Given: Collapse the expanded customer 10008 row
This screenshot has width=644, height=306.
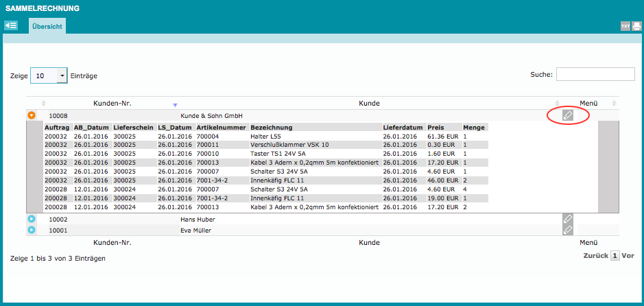Looking at the screenshot, I should [32, 115].
